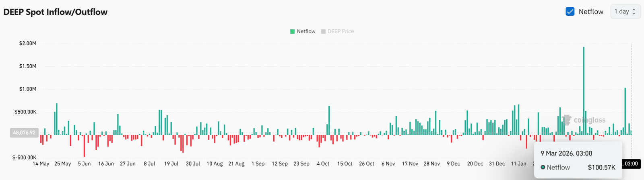Click the 03:00 crosshair time label
Image resolution: width=644 pixels, height=180 pixels.
[631, 164]
